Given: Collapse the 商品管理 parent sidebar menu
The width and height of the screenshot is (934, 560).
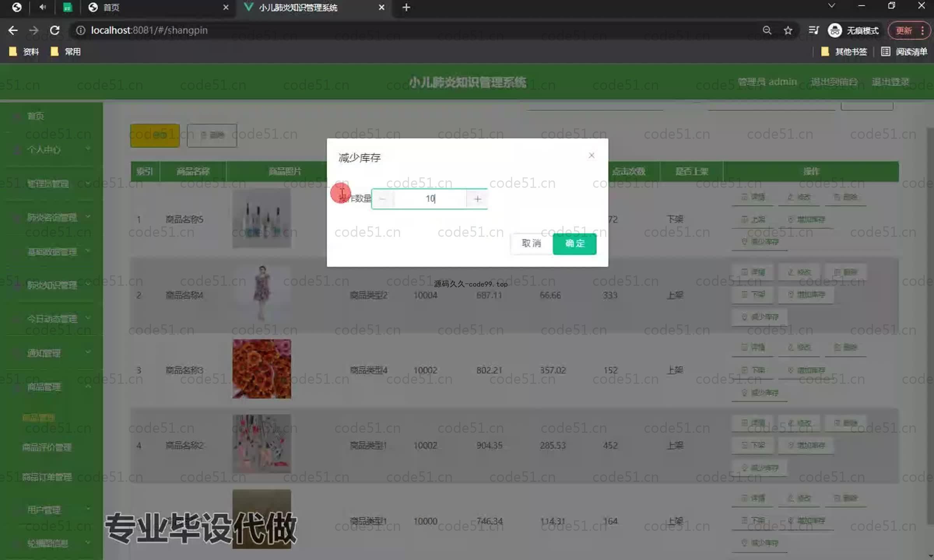Looking at the screenshot, I should click(x=51, y=387).
